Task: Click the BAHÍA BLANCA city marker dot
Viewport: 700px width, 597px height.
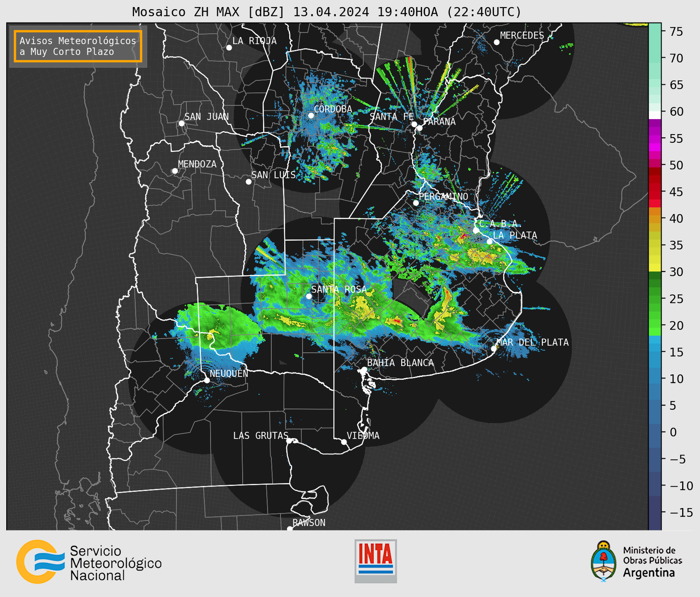Action: [x=364, y=369]
